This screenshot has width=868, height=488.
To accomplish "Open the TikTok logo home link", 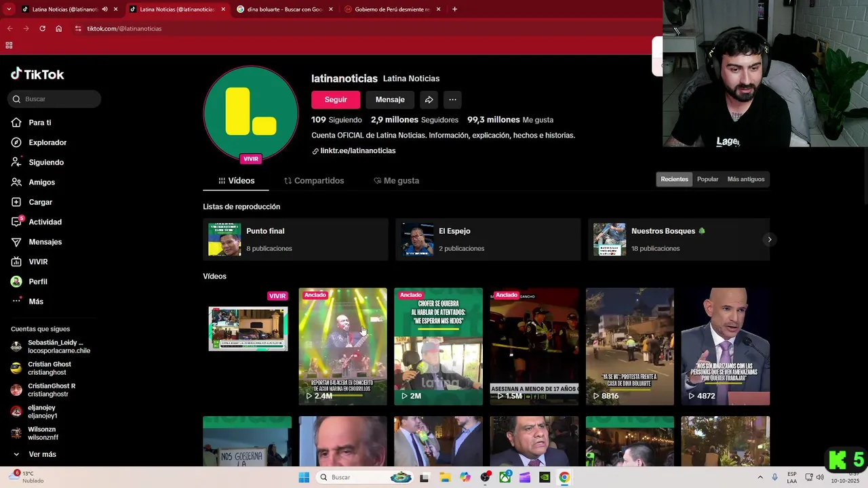I will tap(37, 74).
